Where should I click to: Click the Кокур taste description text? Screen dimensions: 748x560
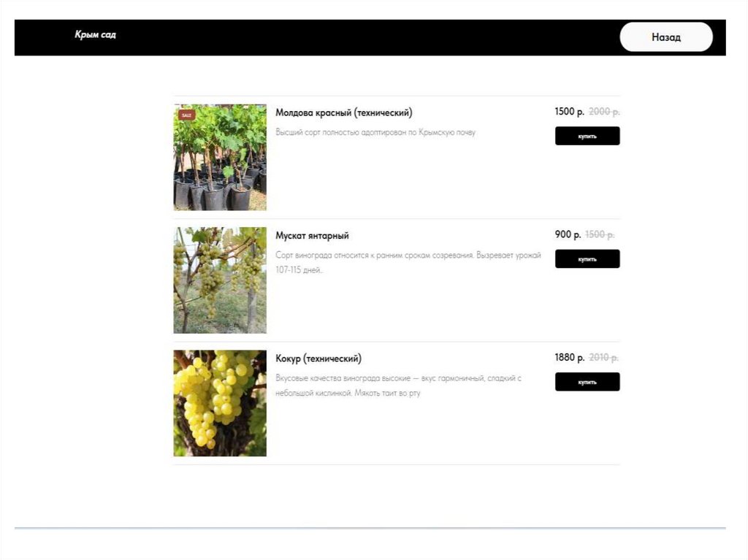[x=398, y=386]
